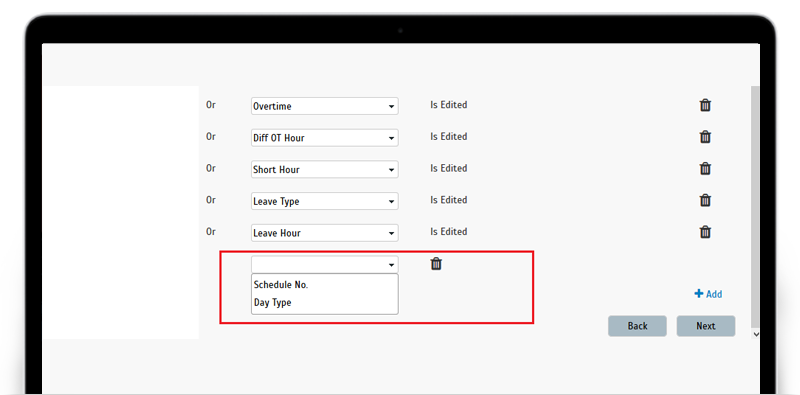800x395 pixels.
Task: Delete the Diff OT Hour row
Action: 705,137
